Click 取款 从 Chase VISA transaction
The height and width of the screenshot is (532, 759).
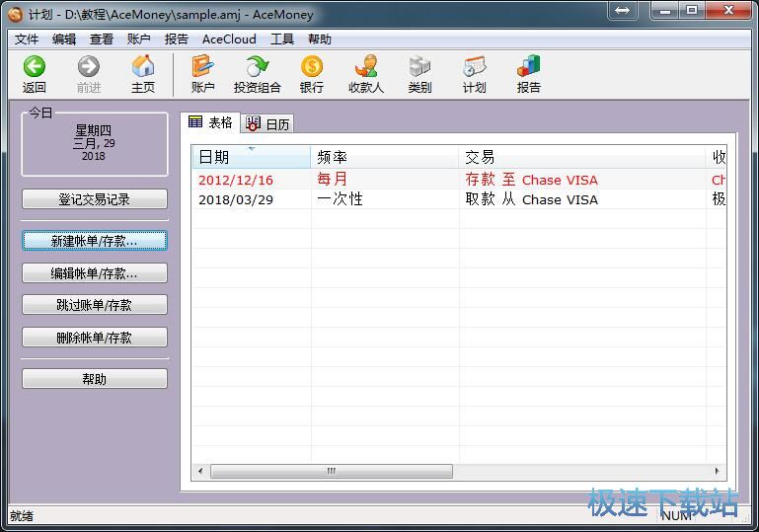click(531, 200)
